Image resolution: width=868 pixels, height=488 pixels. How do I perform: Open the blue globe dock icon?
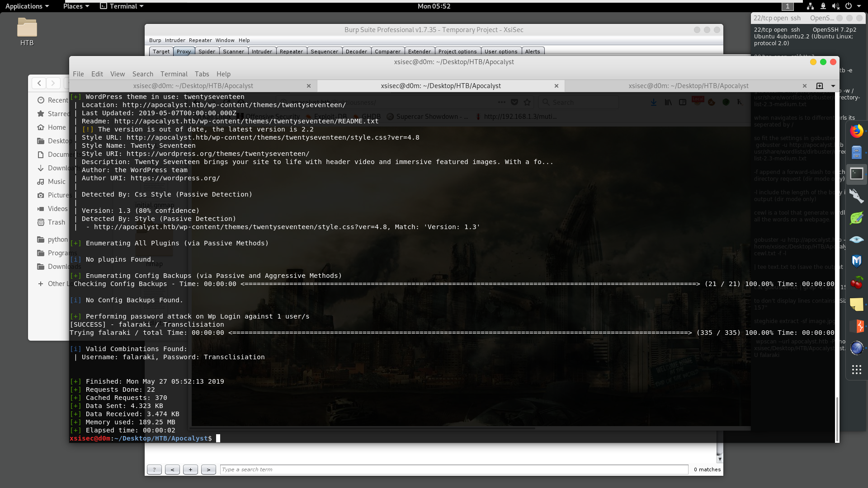point(856,347)
